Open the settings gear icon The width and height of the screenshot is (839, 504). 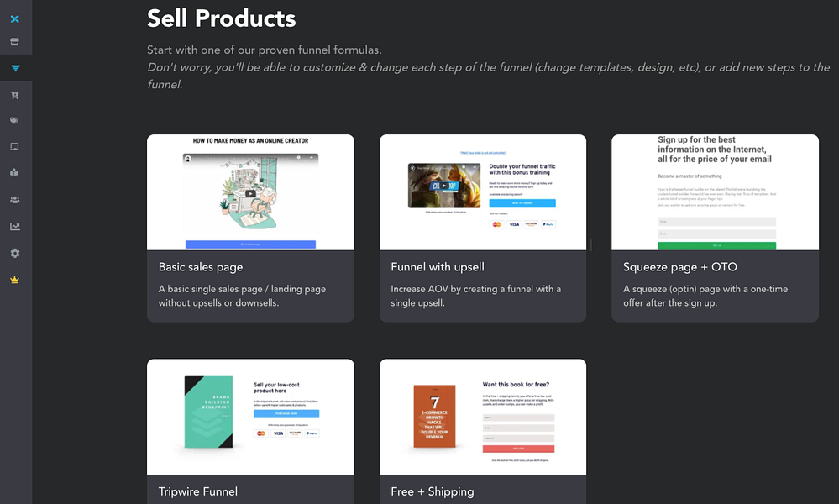(15, 253)
